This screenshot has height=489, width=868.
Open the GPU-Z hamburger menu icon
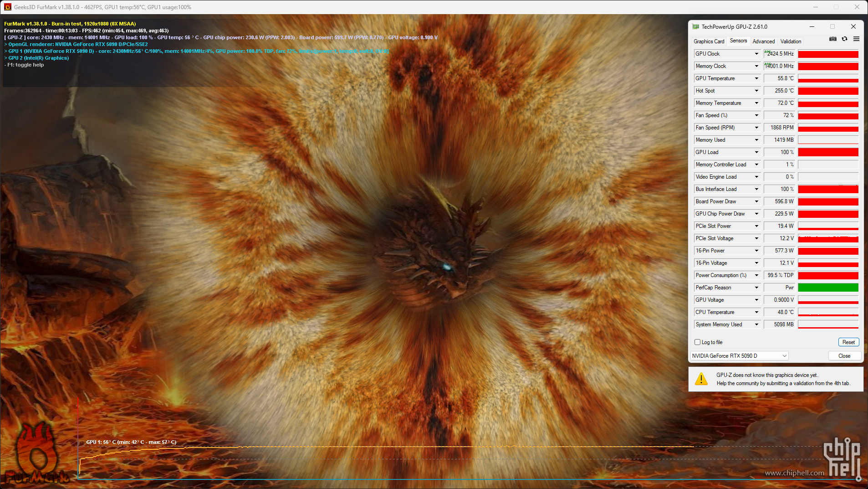tap(856, 39)
